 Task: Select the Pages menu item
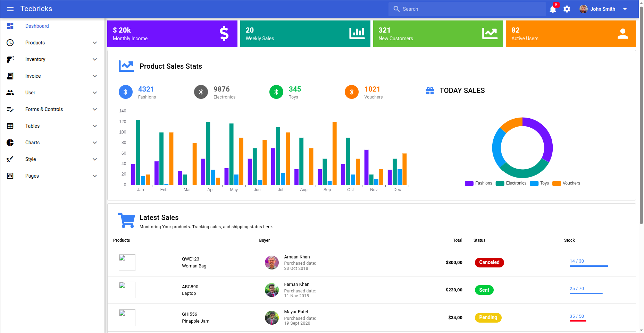pos(52,176)
